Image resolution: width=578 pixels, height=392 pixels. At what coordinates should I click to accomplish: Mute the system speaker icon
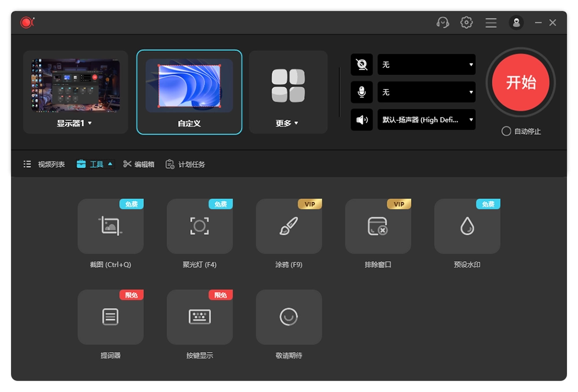362,120
